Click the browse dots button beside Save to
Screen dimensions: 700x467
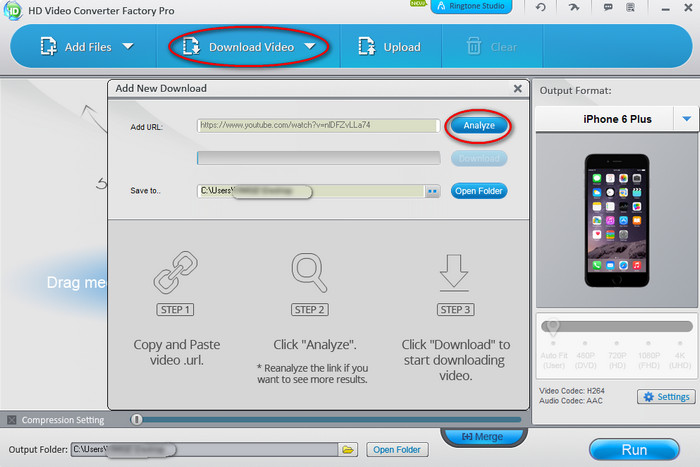(x=432, y=191)
